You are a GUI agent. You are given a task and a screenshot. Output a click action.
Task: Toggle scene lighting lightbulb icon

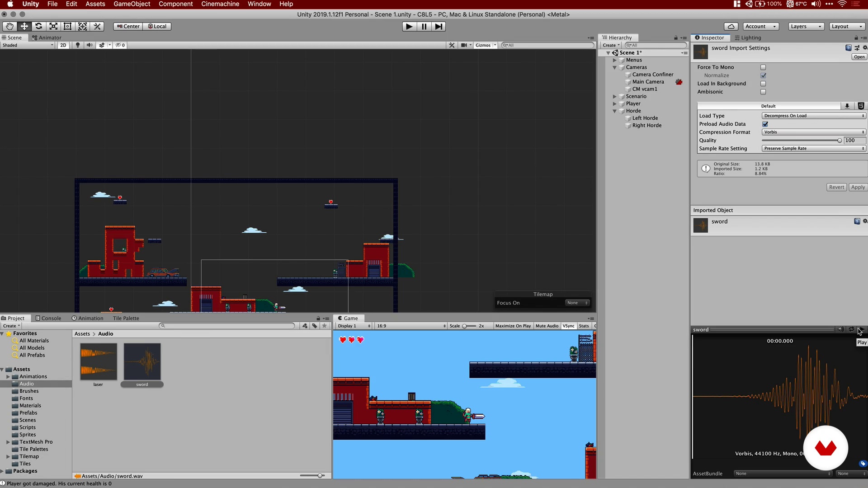tap(78, 45)
